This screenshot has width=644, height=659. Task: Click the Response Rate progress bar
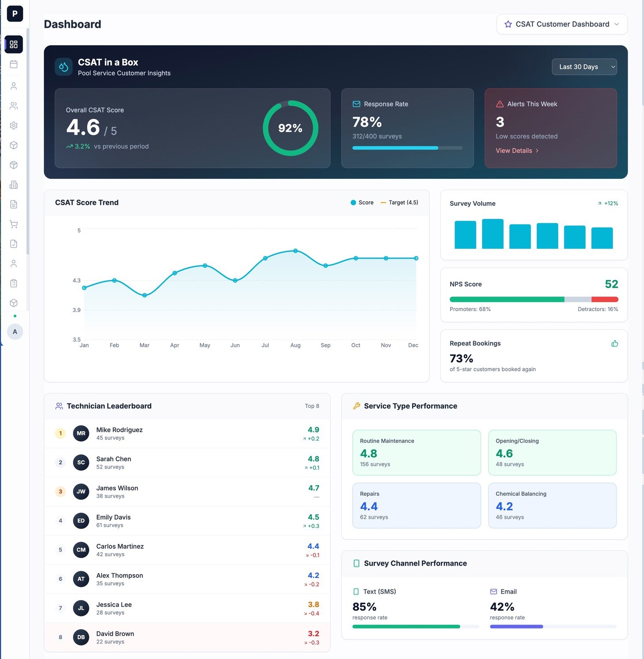click(407, 148)
